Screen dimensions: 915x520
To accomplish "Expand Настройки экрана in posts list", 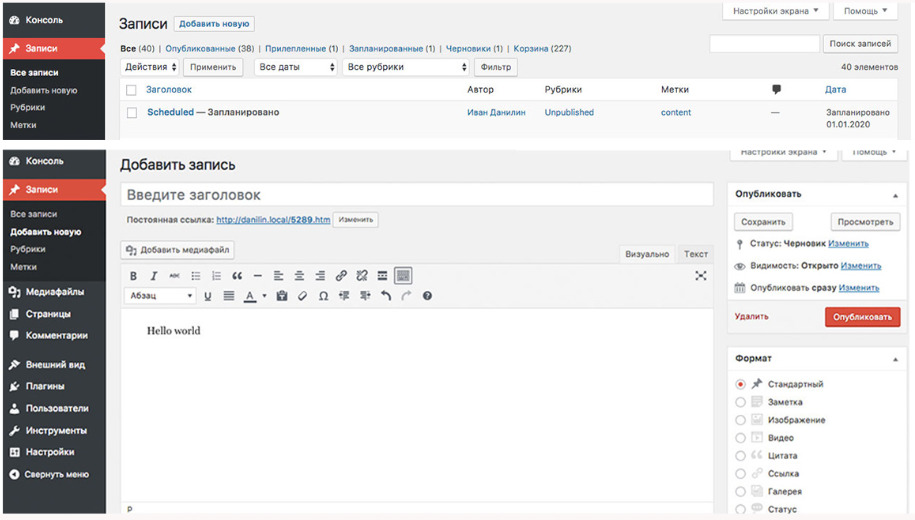I will point(775,11).
